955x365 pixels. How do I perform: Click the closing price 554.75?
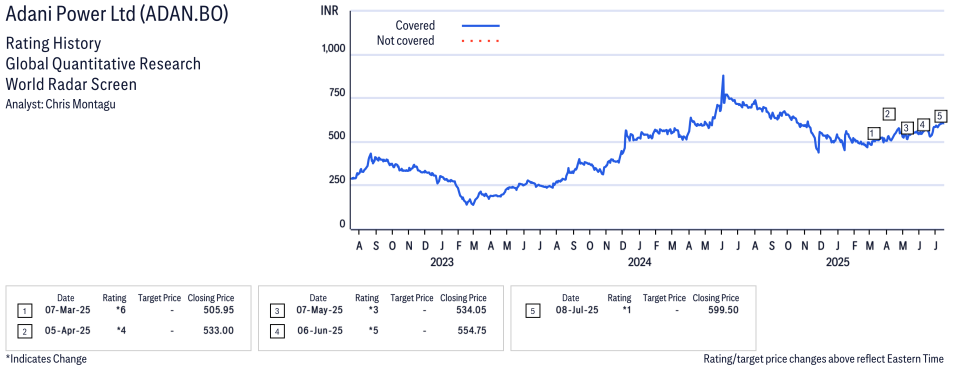coord(471,330)
